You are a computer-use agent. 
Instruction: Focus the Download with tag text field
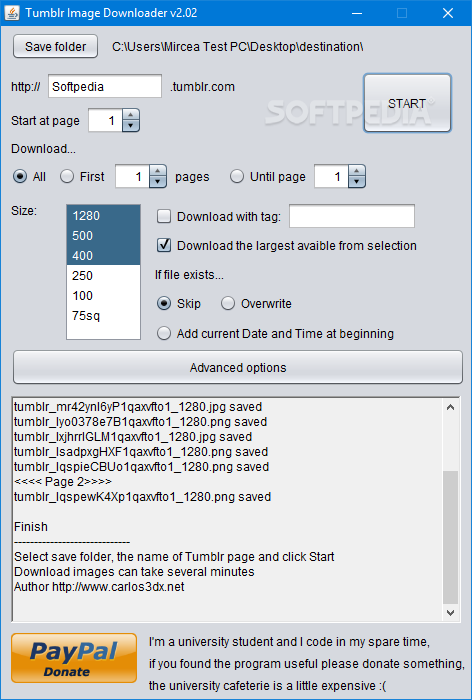[352, 216]
